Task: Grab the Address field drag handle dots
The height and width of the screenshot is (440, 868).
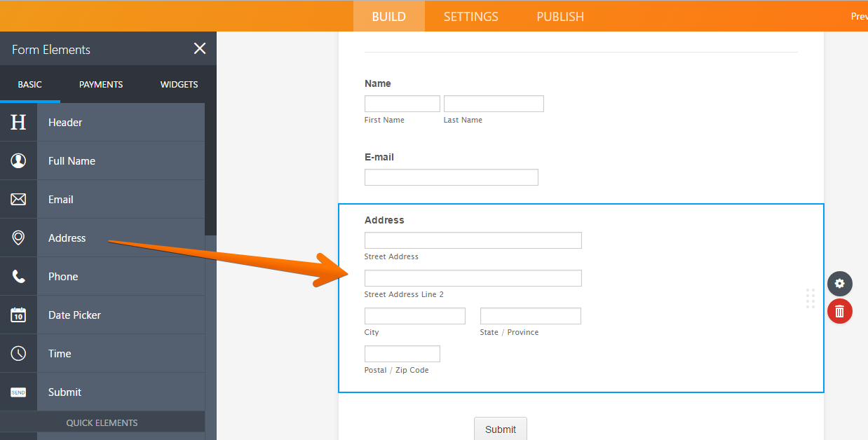Action: (x=810, y=299)
